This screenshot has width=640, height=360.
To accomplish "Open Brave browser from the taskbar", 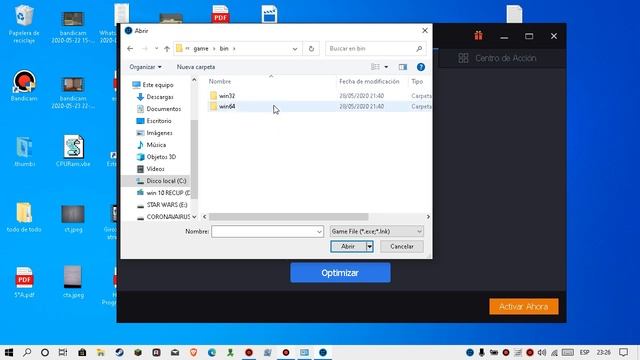I will [193, 352].
